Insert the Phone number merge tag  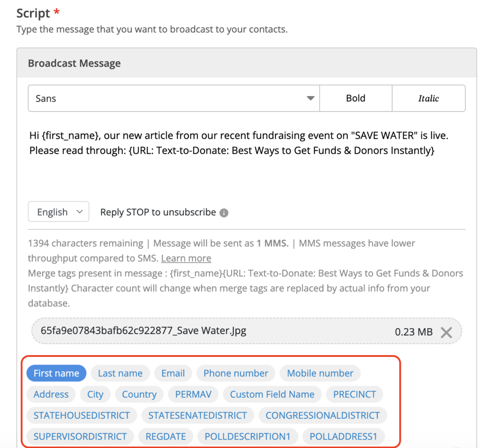click(236, 373)
